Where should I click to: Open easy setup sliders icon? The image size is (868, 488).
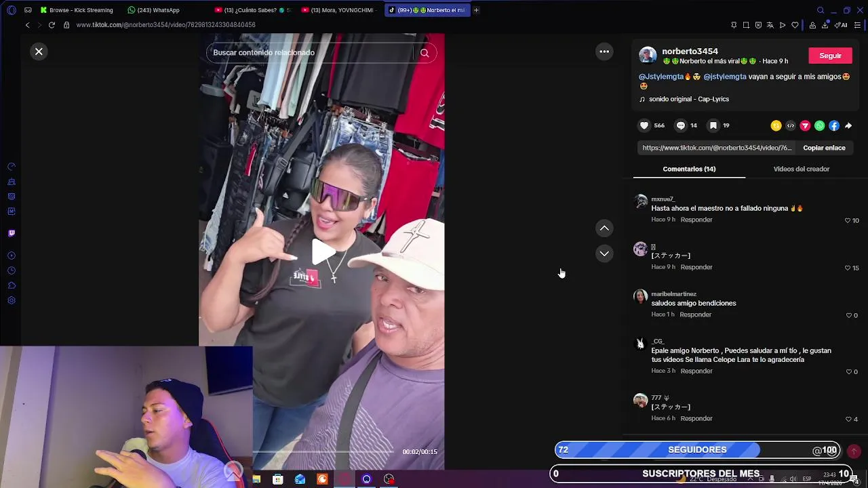pyautogui.click(x=857, y=25)
